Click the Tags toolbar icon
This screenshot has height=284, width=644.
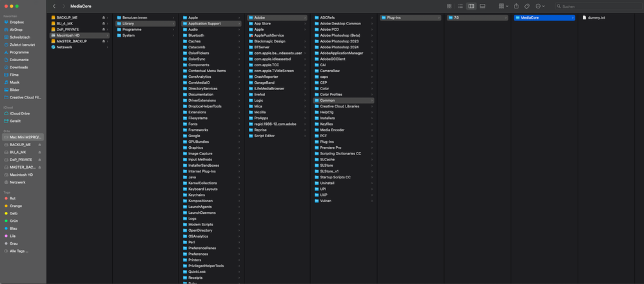[x=527, y=6]
